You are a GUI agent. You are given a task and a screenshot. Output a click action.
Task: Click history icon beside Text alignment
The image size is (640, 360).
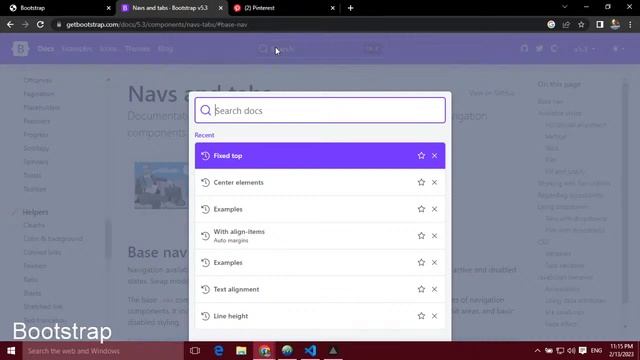click(x=205, y=289)
